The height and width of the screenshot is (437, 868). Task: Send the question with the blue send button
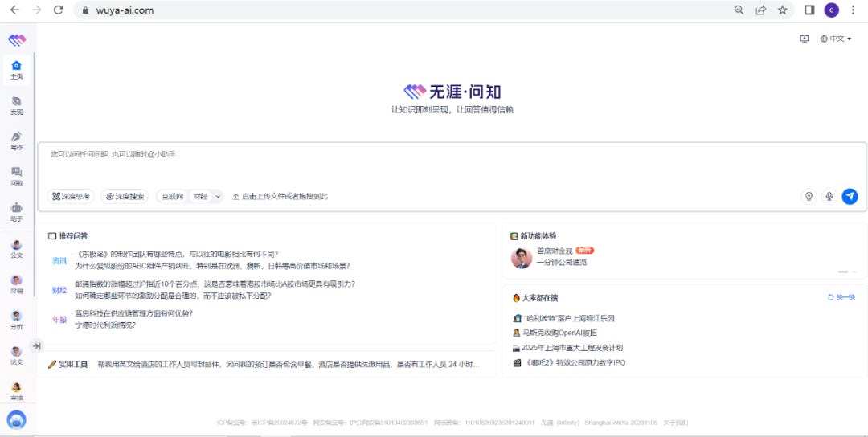tap(850, 196)
